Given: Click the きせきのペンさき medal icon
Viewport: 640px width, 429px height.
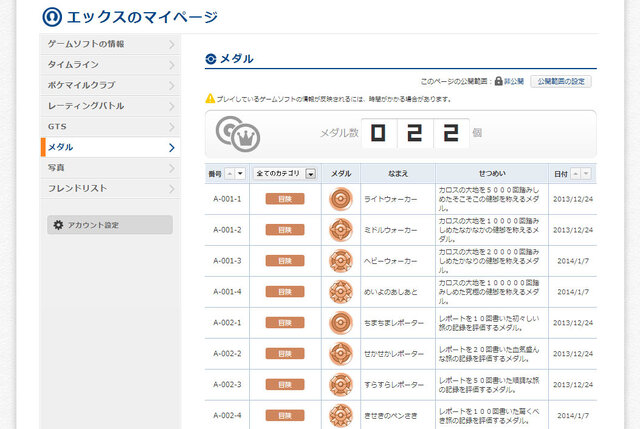Looking at the screenshot, I should point(341,416).
